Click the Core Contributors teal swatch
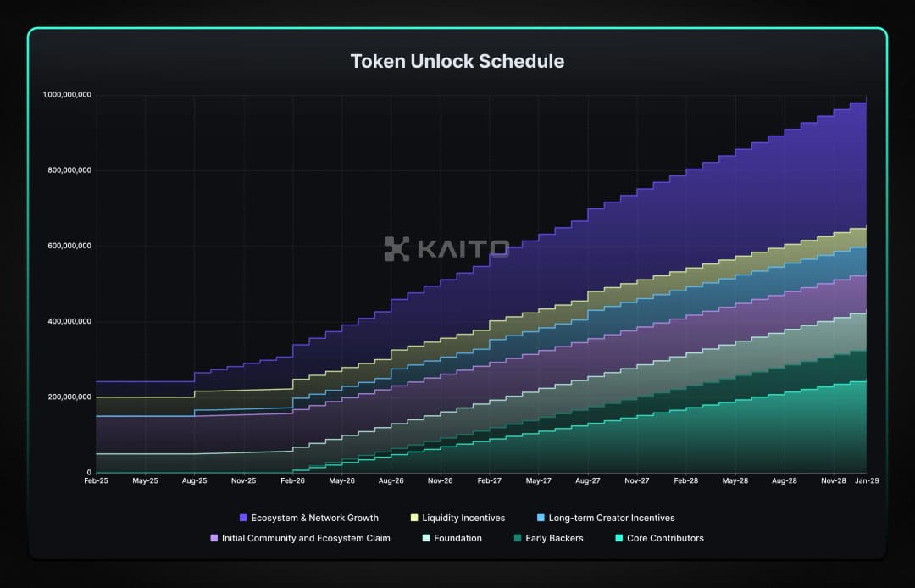The width and height of the screenshot is (915, 588). [x=618, y=538]
